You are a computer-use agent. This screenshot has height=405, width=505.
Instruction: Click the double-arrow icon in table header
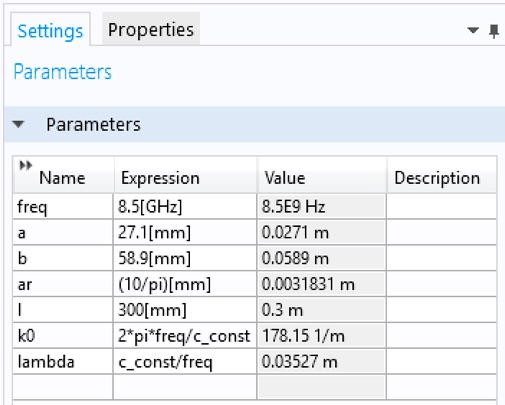coord(26,165)
